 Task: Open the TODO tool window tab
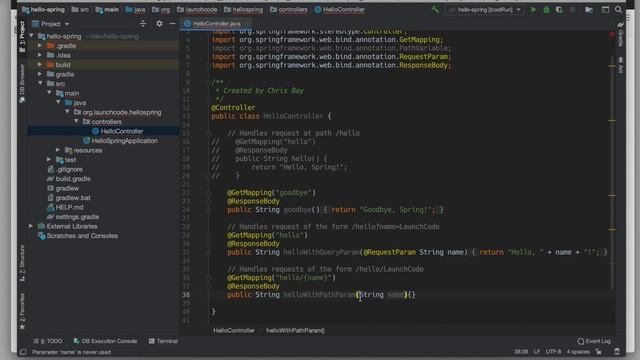48,341
